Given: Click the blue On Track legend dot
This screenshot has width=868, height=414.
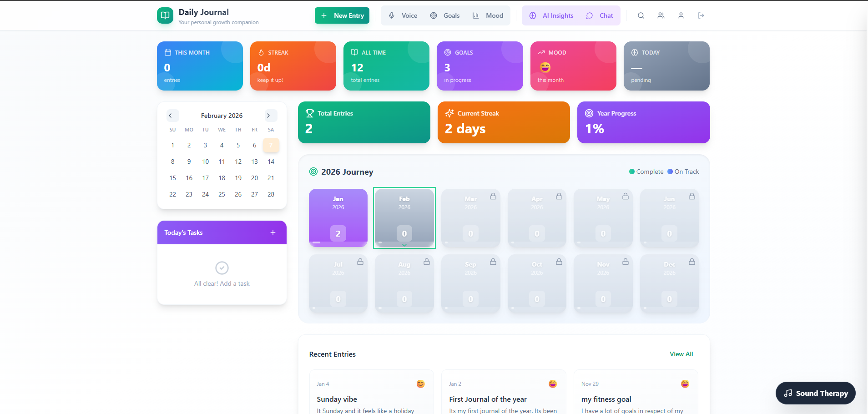Looking at the screenshot, I should [670, 172].
